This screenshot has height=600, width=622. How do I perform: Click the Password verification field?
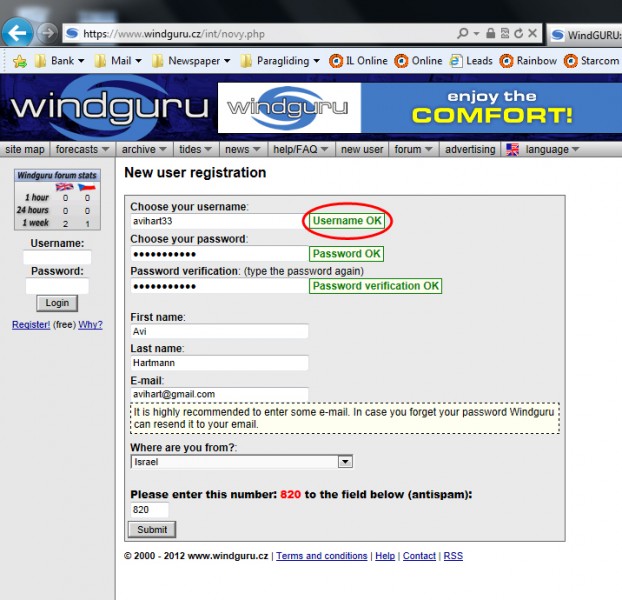coord(219,286)
